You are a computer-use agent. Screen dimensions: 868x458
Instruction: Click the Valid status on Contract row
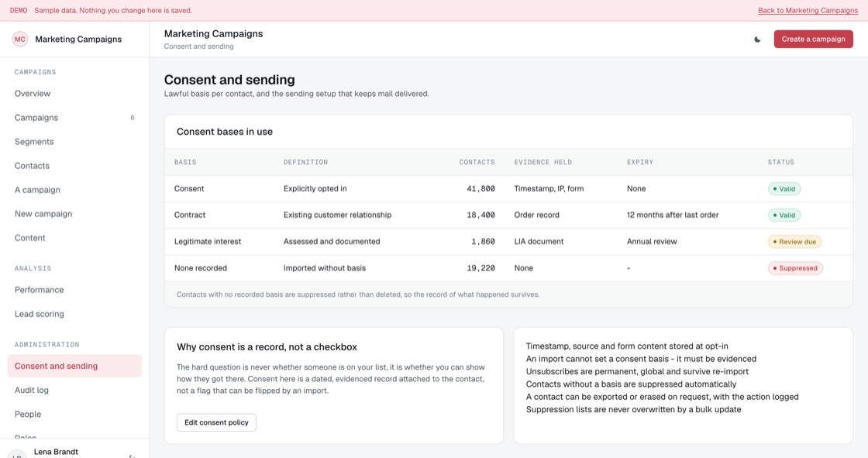784,215
